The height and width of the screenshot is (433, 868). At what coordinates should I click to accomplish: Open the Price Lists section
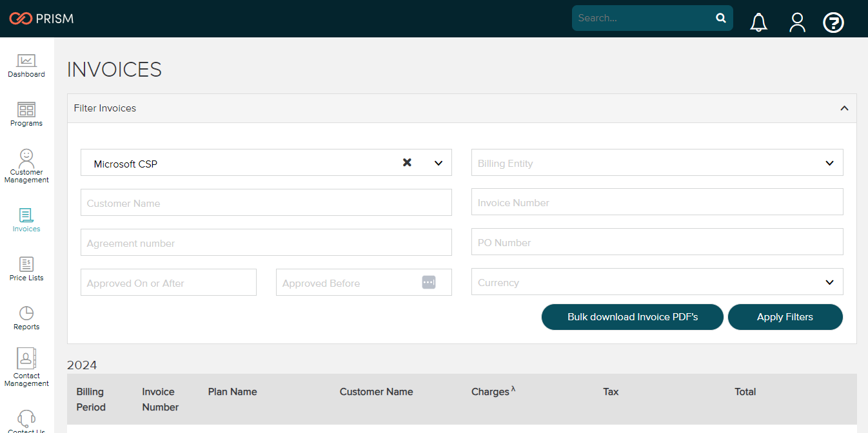[x=26, y=268]
